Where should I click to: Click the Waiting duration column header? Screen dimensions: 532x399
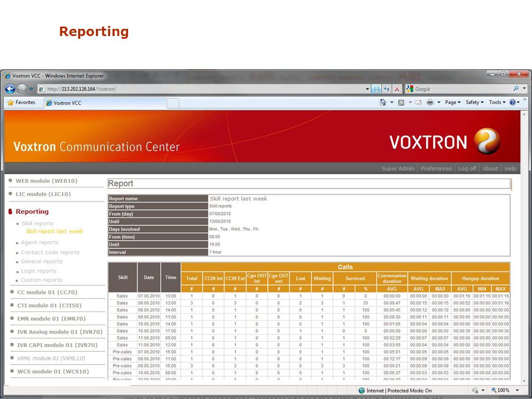(x=429, y=278)
